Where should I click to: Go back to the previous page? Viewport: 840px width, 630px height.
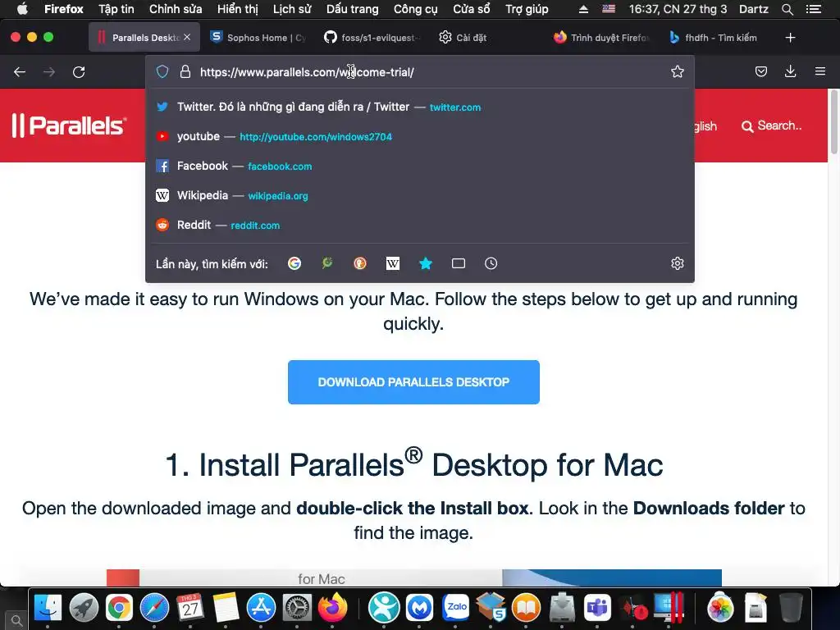point(20,72)
